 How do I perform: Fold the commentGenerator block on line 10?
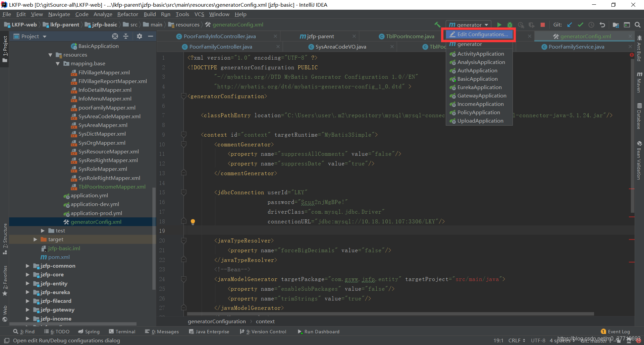click(x=184, y=144)
